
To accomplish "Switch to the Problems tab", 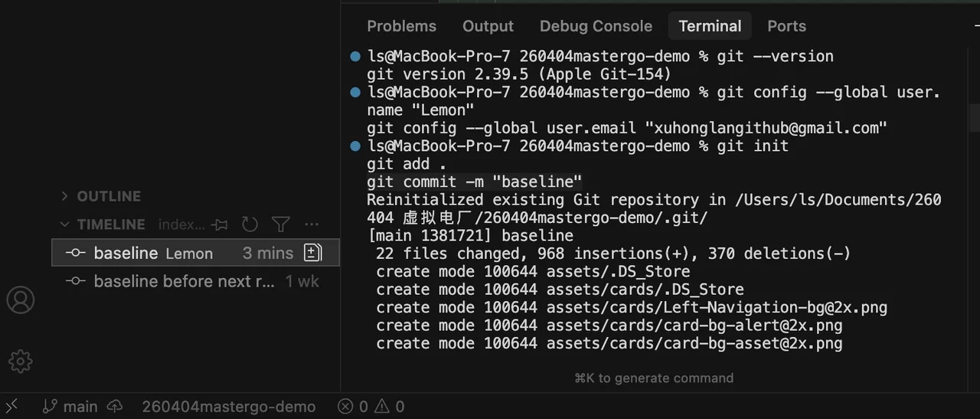I will click(x=401, y=26).
